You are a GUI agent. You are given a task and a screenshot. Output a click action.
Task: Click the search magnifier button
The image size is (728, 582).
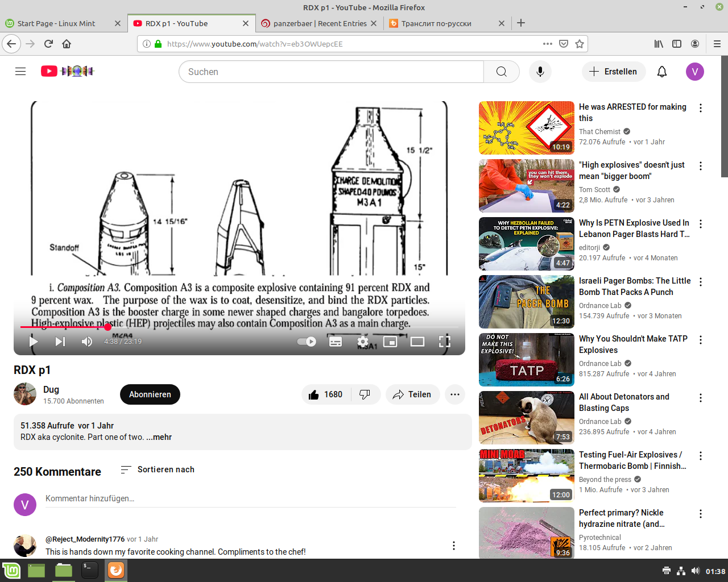[x=501, y=72]
